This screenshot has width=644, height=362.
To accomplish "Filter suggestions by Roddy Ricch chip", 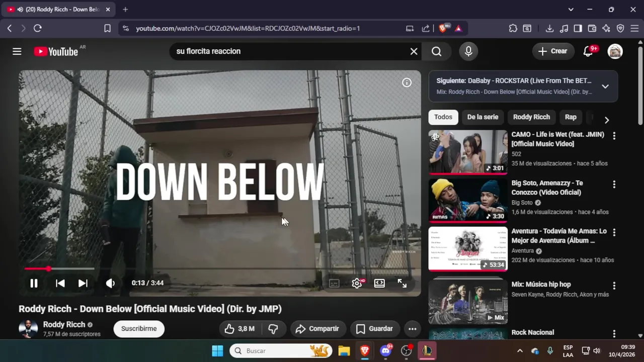I will 531,117.
